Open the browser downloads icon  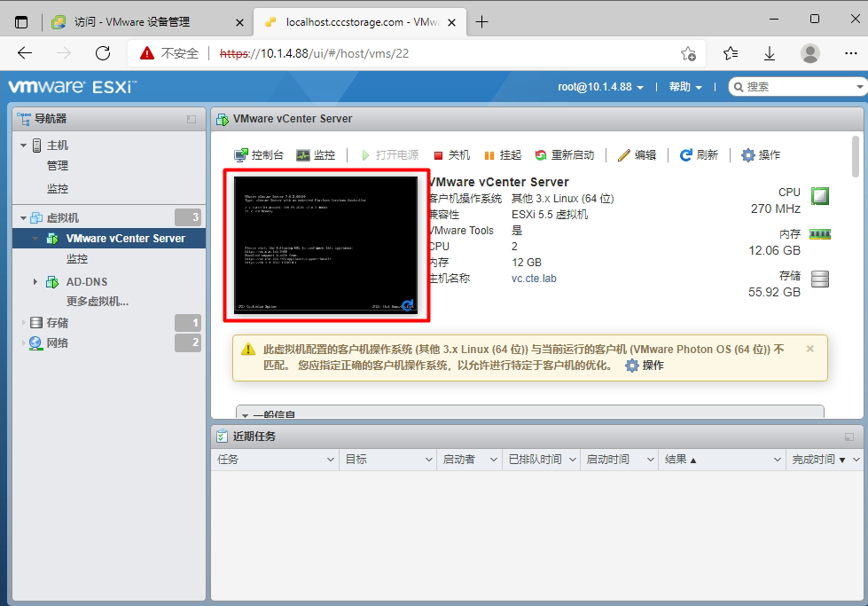click(x=770, y=54)
